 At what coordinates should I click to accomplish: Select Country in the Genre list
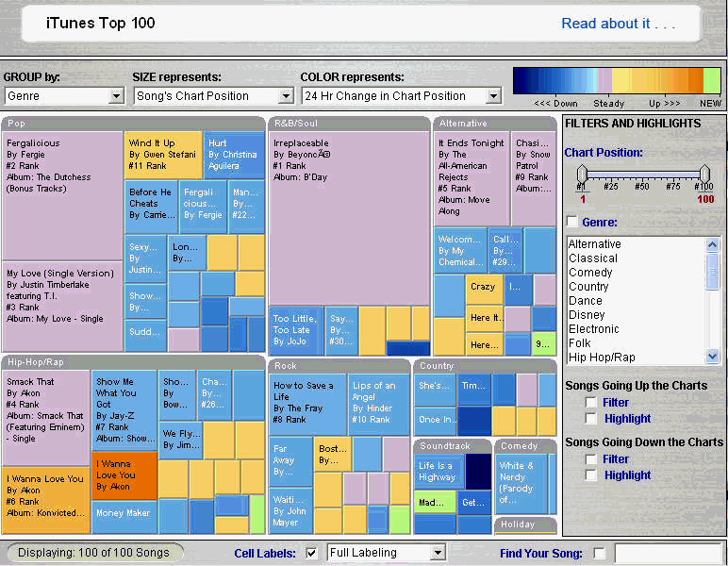(x=588, y=287)
